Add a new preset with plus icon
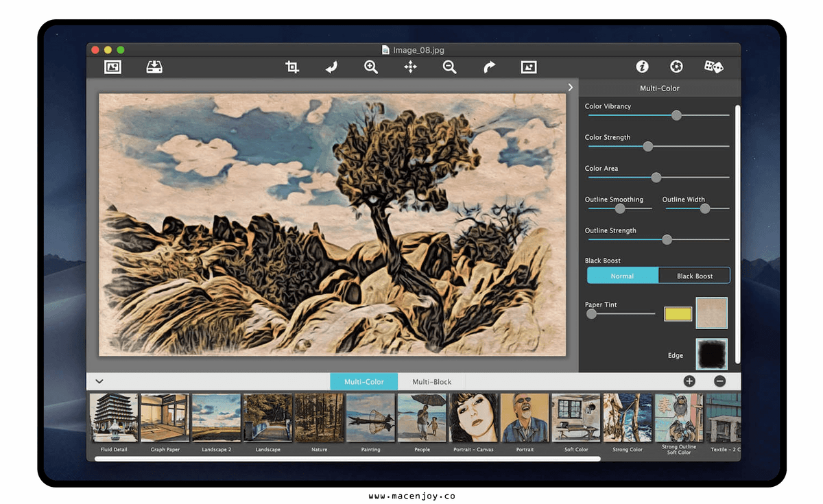The width and height of the screenshot is (823, 504). (x=689, y=381)
